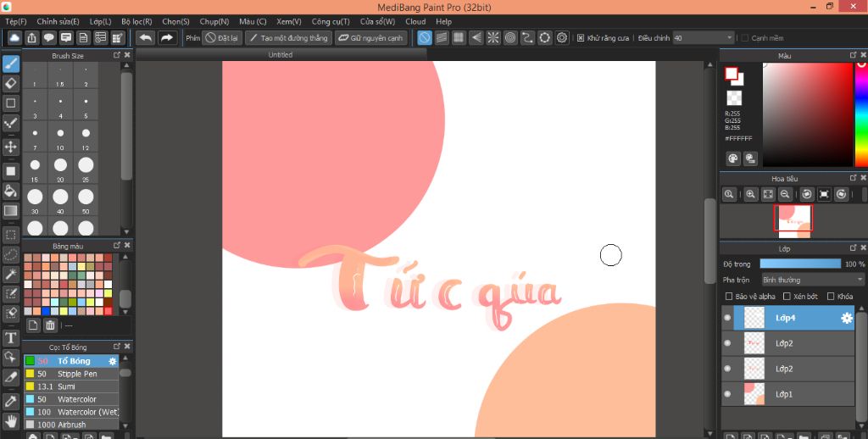
Task: Click the rainbow hue strip
Action: (861, 114)
